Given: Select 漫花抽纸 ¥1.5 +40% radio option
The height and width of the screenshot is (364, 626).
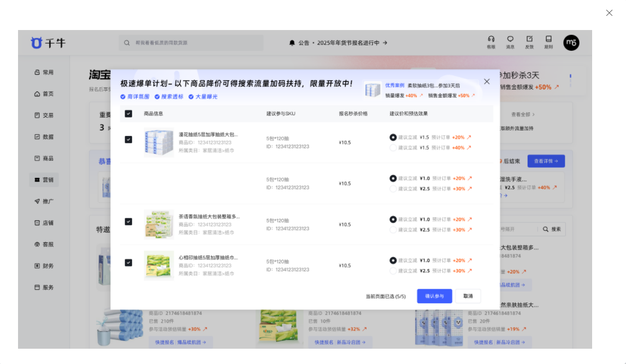Looking at the screenshot, I should click(x=393, y=147).
